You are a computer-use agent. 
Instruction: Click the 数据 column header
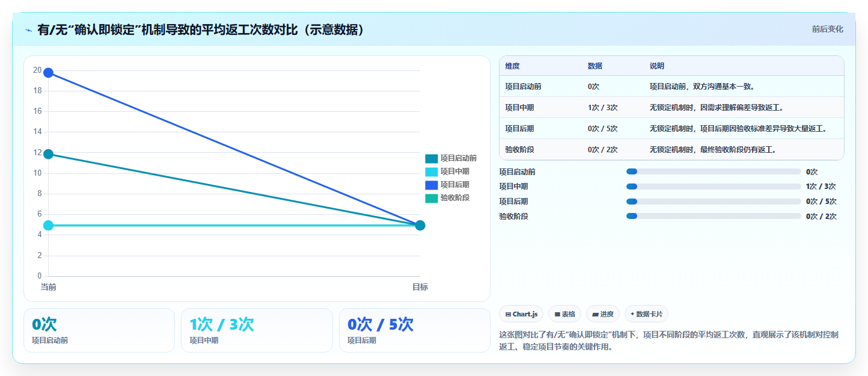(595, 66)
